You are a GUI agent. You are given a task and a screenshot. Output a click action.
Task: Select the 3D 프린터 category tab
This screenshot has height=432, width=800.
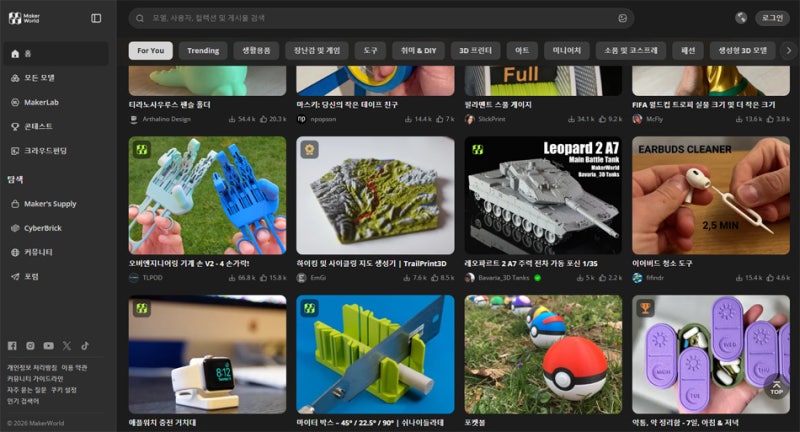coord(476,50)
